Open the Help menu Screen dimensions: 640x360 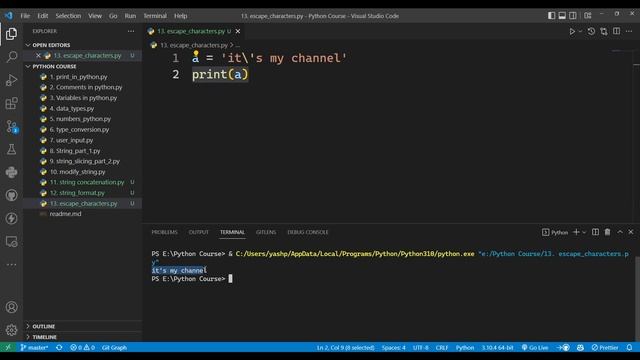[180, 16]
